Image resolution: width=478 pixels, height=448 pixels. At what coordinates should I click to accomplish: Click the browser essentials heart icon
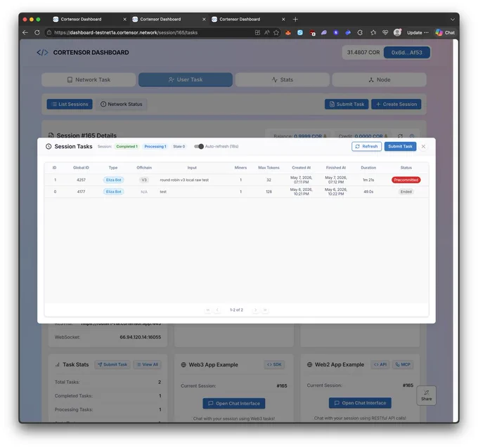tap(385, 32)
